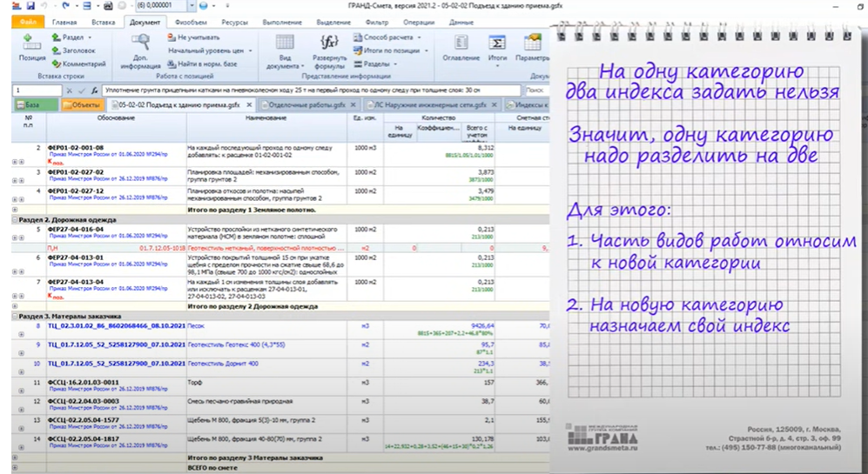
Task: Click the print icon in quick access toolbar
Action: (x=108, y=5)
